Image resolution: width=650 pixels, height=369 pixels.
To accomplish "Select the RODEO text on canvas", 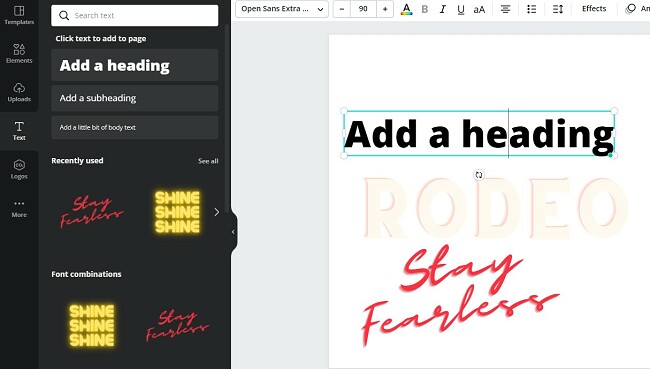I will 496,207.
